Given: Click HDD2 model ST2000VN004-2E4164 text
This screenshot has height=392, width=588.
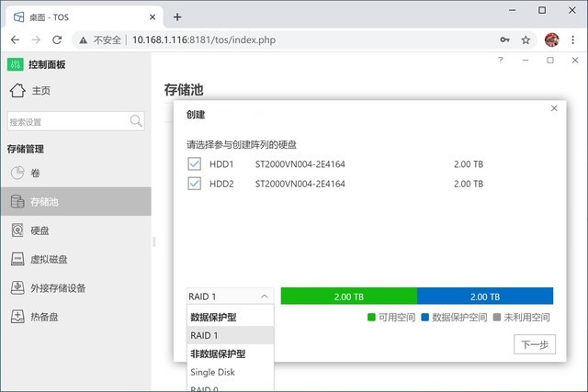Looking at the screenshot, I should (x=300, y=184).
